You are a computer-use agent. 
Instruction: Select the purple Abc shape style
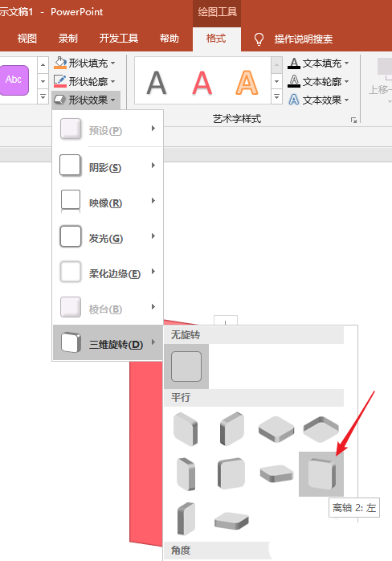tap(14, 80)
